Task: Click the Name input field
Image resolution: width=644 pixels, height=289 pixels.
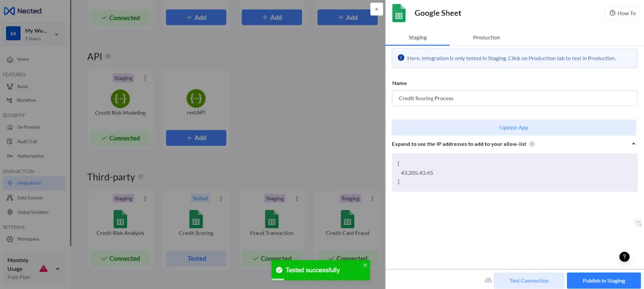Action: (x=514, y=98)
